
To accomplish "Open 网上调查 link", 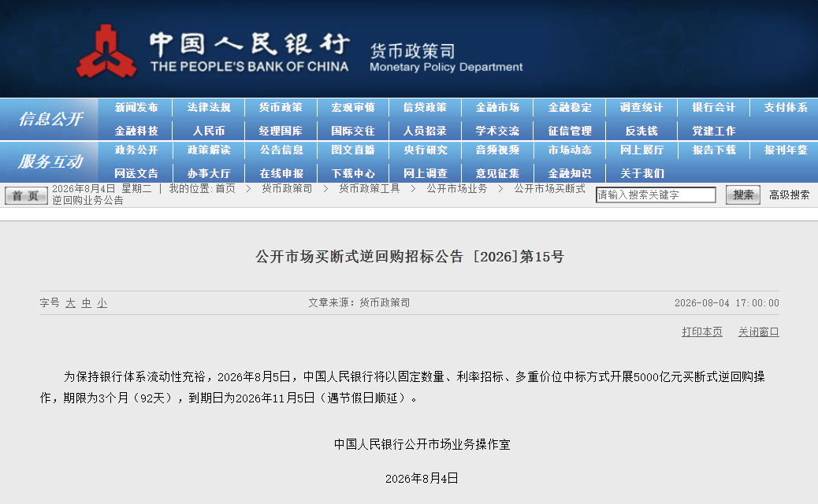I will pos(426,173).
